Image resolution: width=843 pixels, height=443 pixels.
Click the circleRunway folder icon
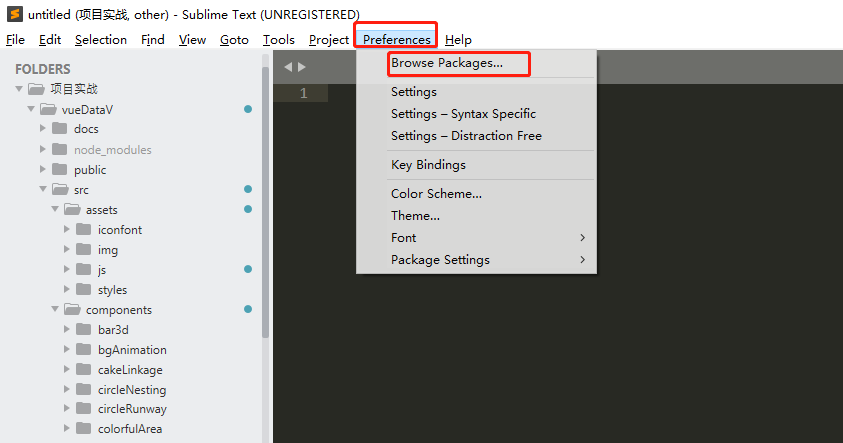tap(84, 409)
